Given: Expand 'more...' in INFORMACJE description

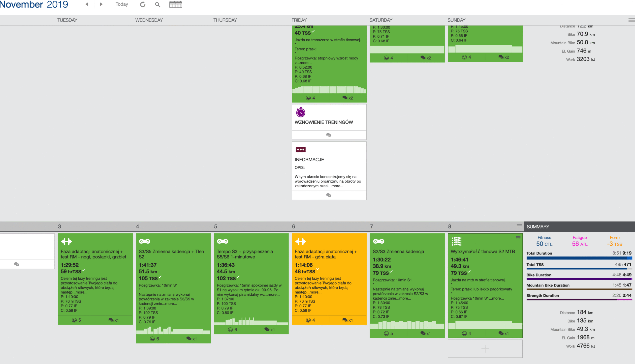Looking at the screenshot, I should (x=337, y=186).
